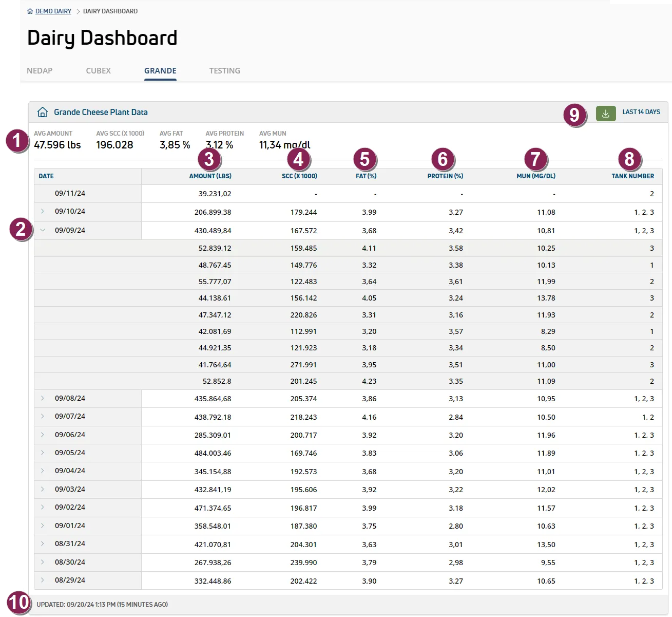The image size is (672, 617).
Task: Expand the 09/06/24 row
Action: point(43,435)
